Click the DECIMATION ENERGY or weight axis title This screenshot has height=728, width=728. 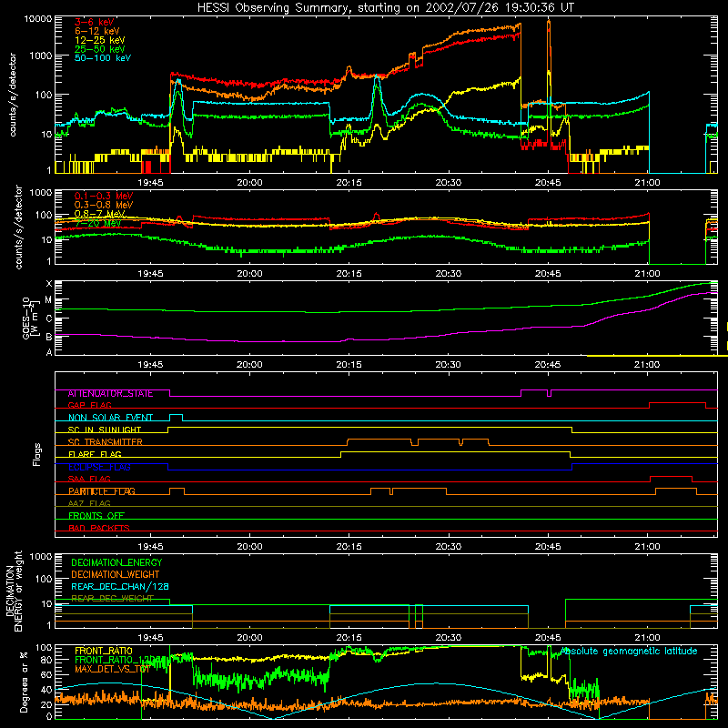click(x=14, y=591)
